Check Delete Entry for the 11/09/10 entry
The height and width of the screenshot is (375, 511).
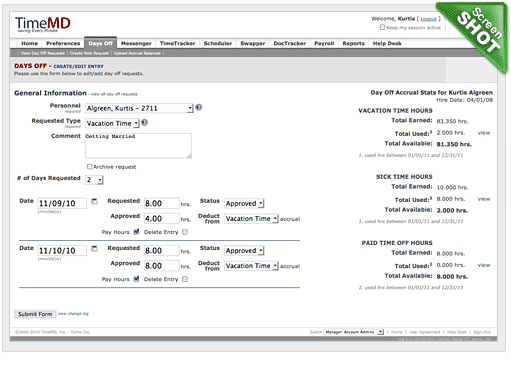pos(185,232)
